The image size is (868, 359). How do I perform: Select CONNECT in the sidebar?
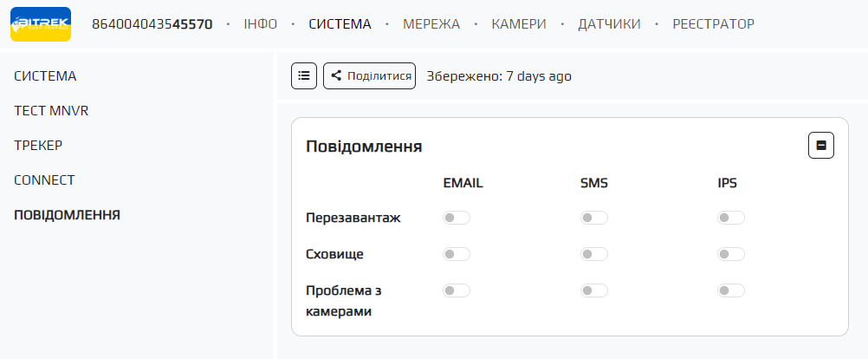pyautogui.click(x=44, y=180)
